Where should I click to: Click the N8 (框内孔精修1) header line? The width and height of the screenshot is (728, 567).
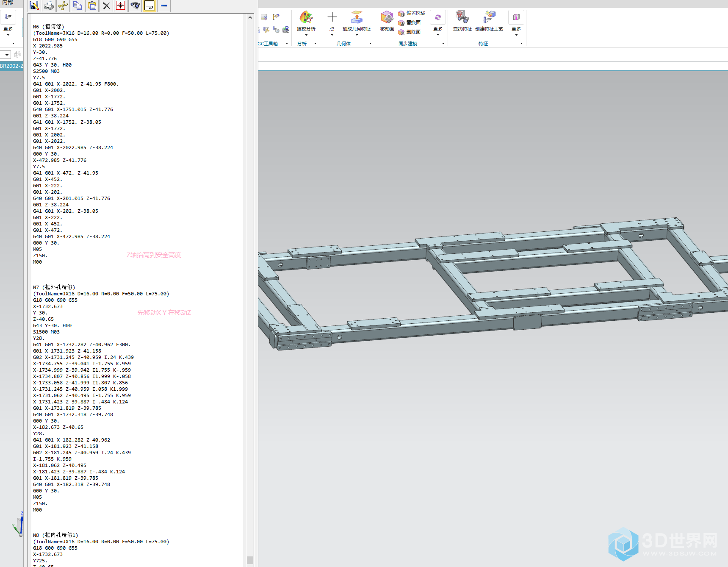(x=55, y=535)
